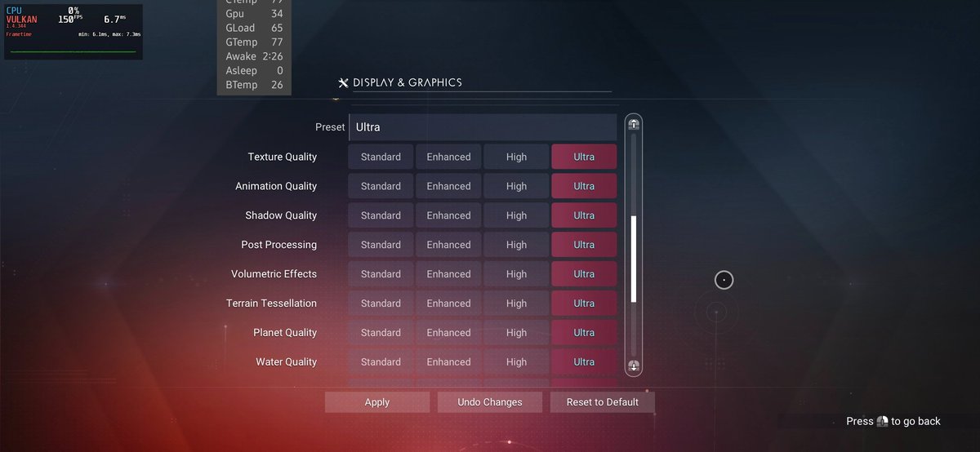Screen dimensions: 980x452
Task: Set Terrain Tessellation to High
Action: (516, 304)
